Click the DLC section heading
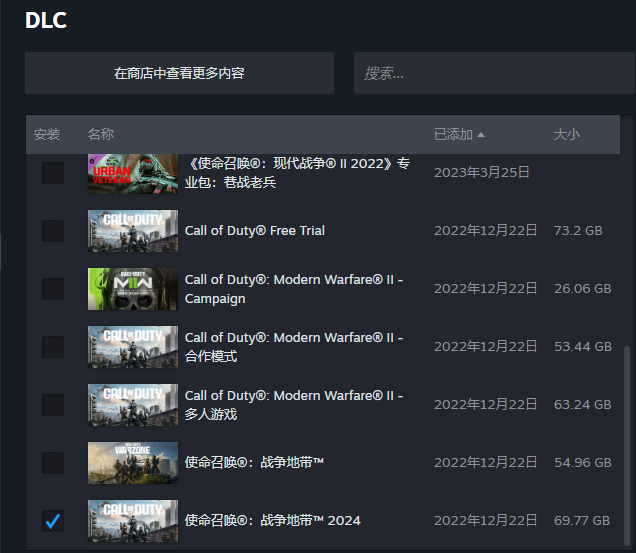The height and width of the screenshot is (553, 636). point(46,20)
